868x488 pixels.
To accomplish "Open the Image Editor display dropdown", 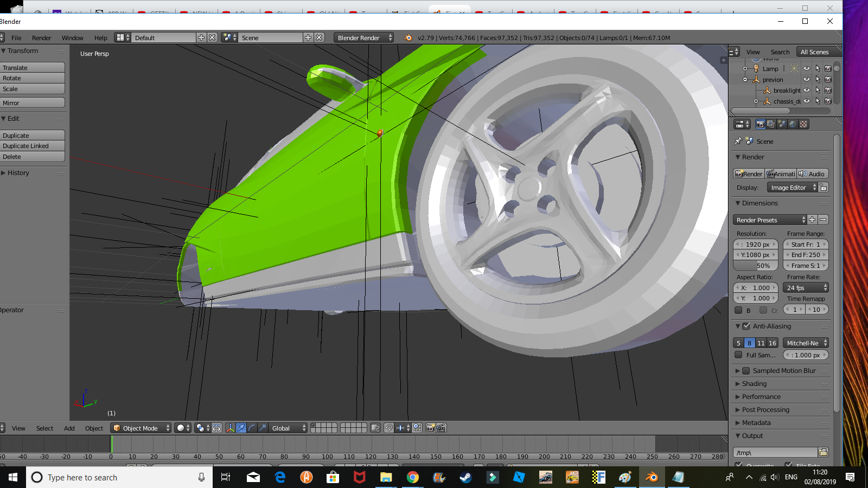I will [792, 187].
